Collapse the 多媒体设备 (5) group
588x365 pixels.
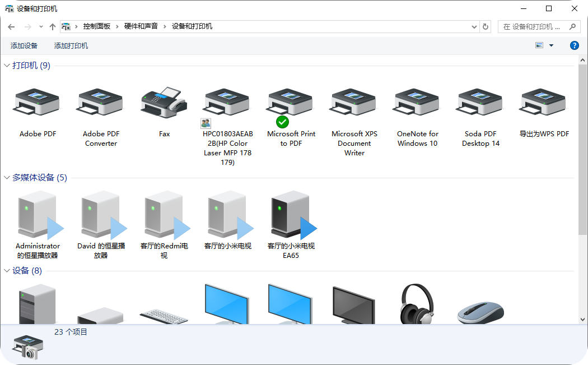(7, 177)
